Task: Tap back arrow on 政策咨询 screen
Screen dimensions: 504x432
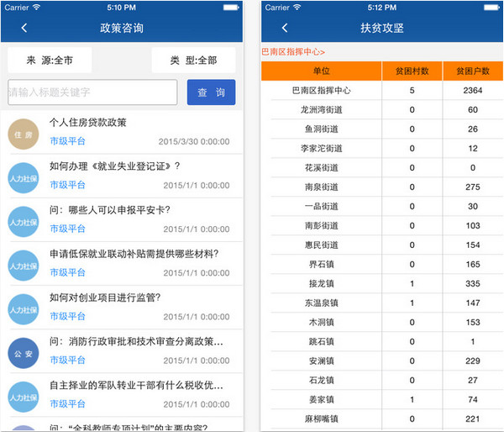Action: pyautogui.click(x=24, y=28)
